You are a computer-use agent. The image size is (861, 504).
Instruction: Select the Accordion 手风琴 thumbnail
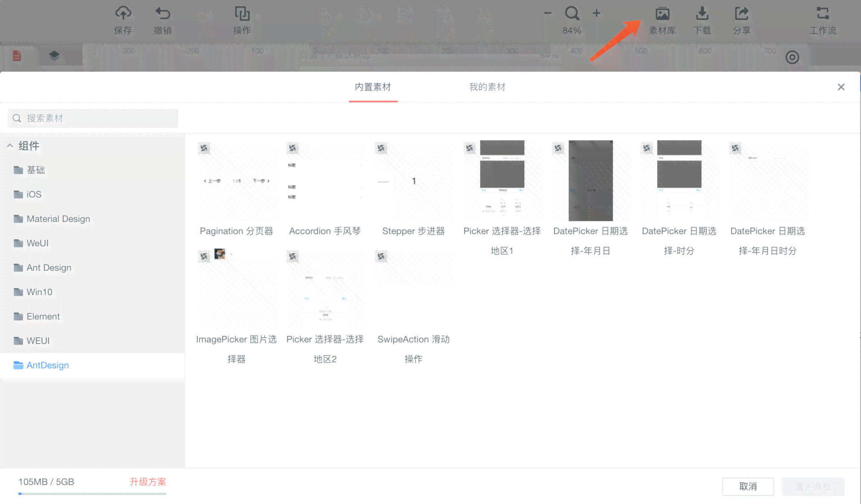[325, 181]
